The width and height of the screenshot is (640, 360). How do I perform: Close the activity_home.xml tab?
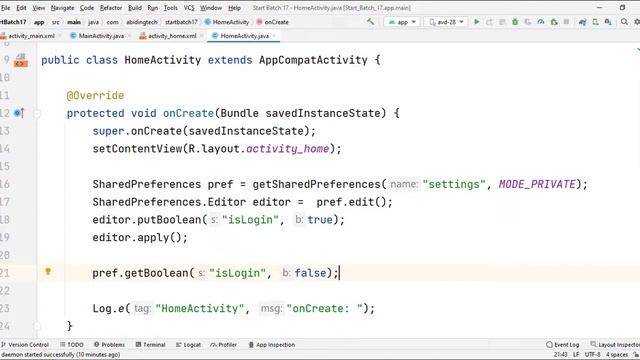coord(202,36)
